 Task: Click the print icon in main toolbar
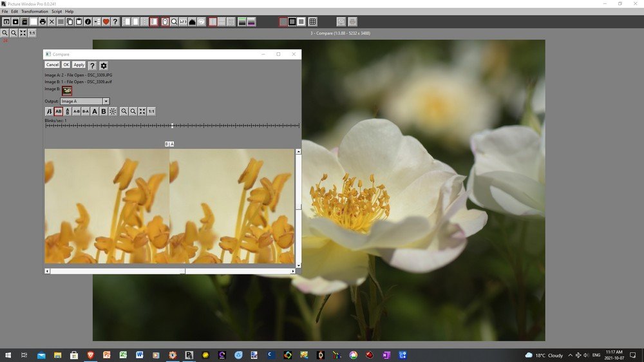43,22
